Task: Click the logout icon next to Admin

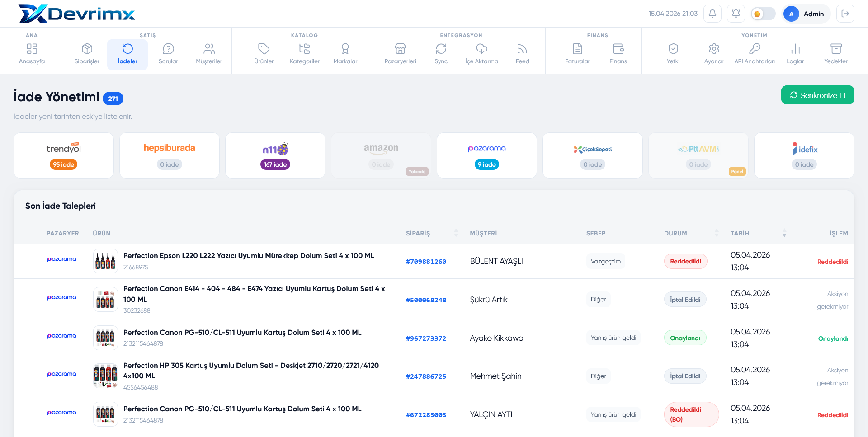Action: coord(845,14)
